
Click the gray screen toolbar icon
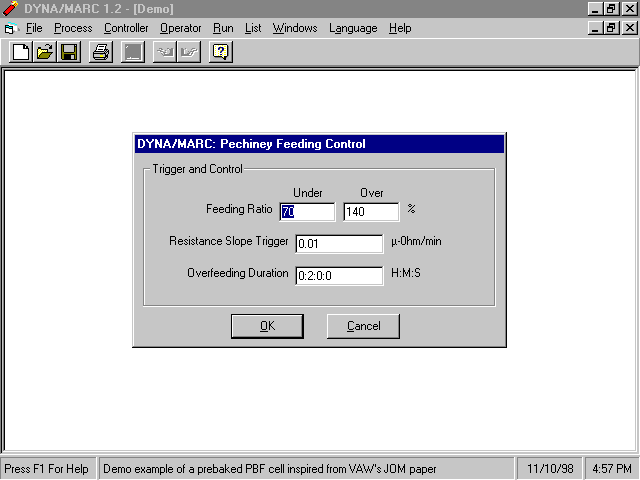133,52
